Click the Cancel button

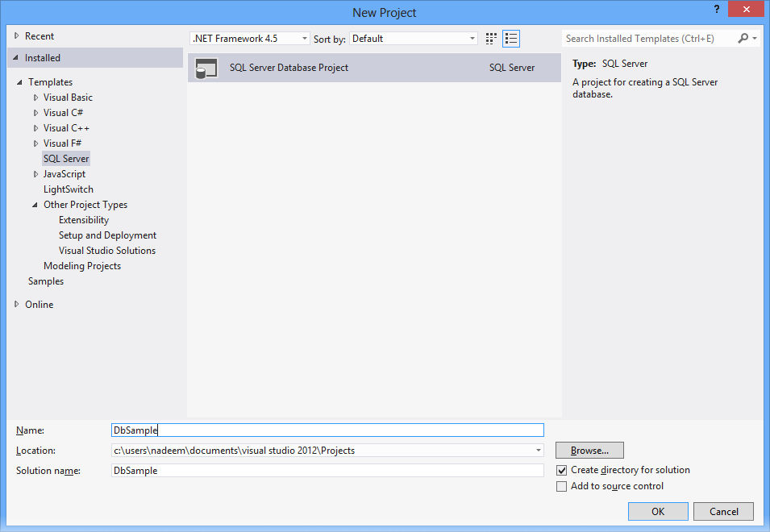(x=724, y=511)
